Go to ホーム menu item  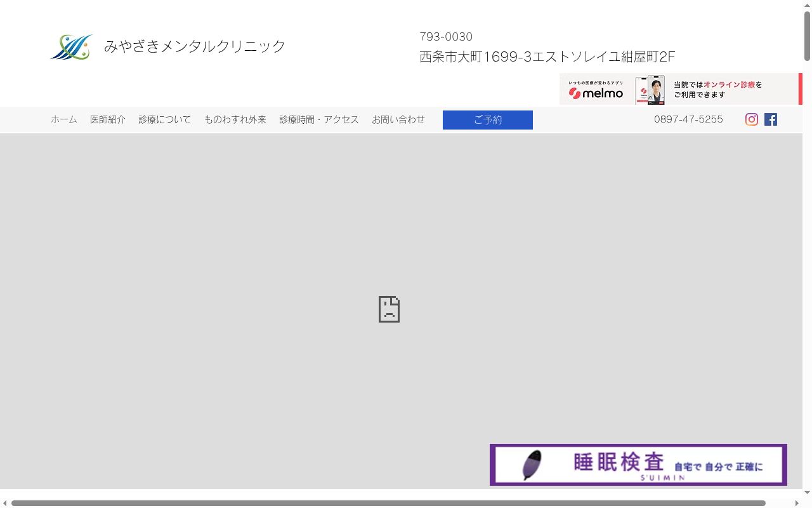[64, 119]
